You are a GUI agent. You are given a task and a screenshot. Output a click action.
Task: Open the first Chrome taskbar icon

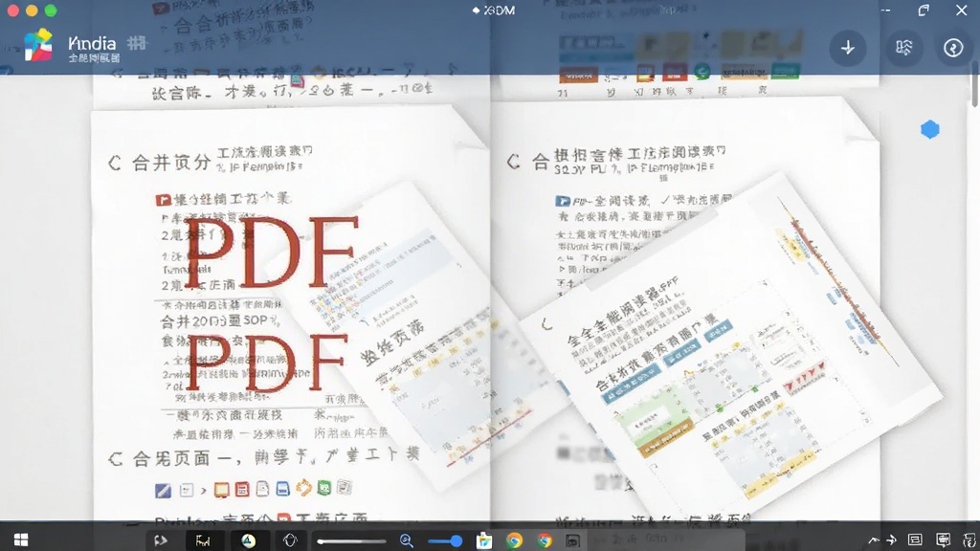514,540
